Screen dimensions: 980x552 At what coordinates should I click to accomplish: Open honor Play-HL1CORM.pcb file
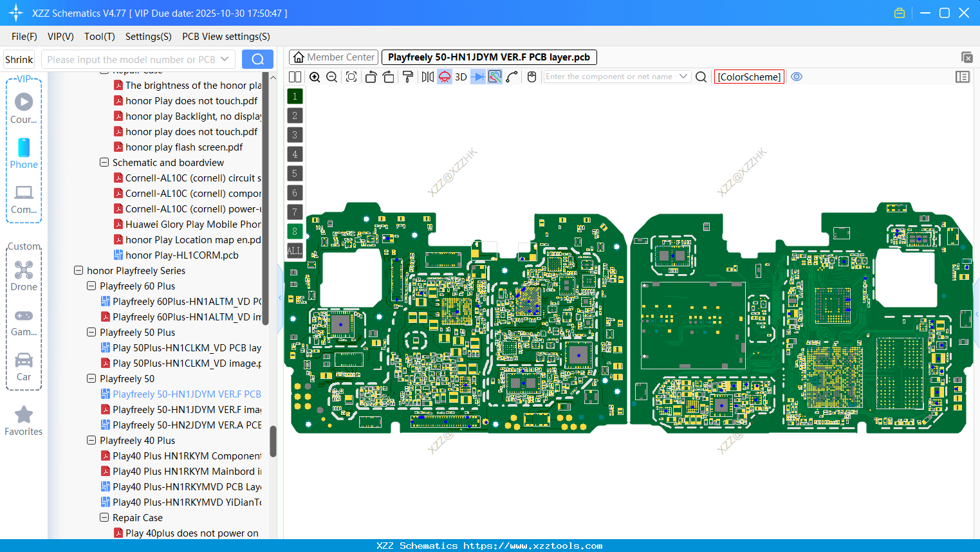click(182, 255)
